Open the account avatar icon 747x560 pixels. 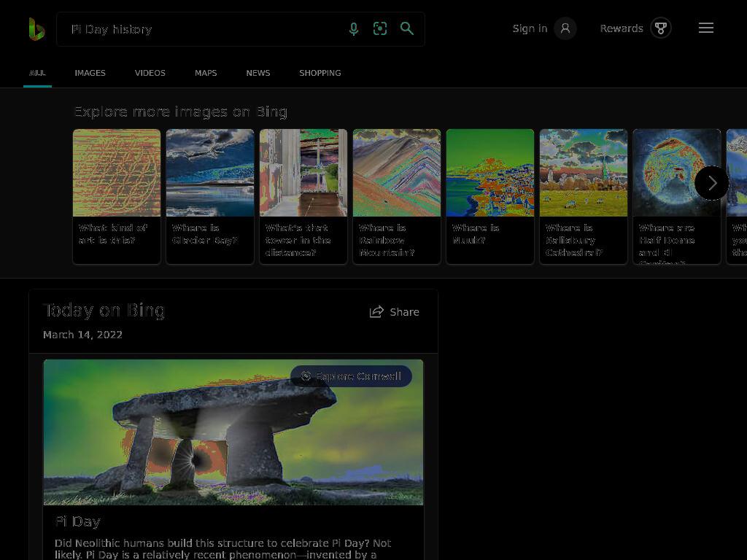click(x=565, y=28)
